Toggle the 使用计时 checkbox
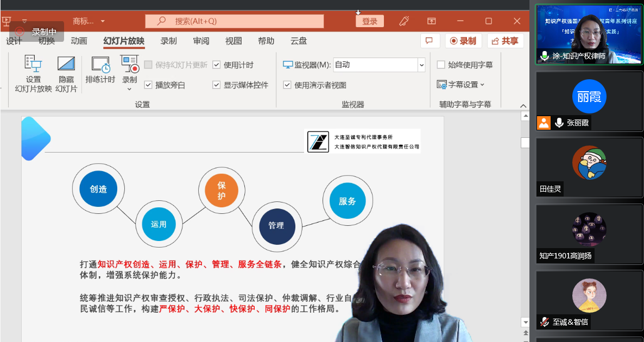Viewport: 644px width, 342px height. [x=217, y=65]
